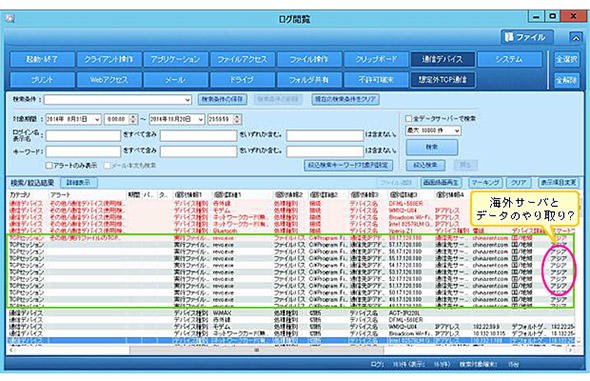Select the ファイルアクセス category tab
The image size is (590, 381).
(x=242, y=59)
